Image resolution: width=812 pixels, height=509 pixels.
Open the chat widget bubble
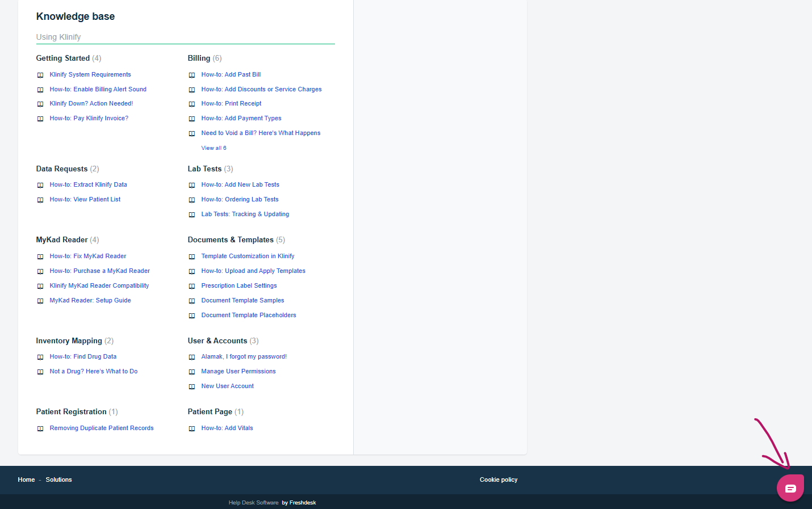tap(790, 488)
